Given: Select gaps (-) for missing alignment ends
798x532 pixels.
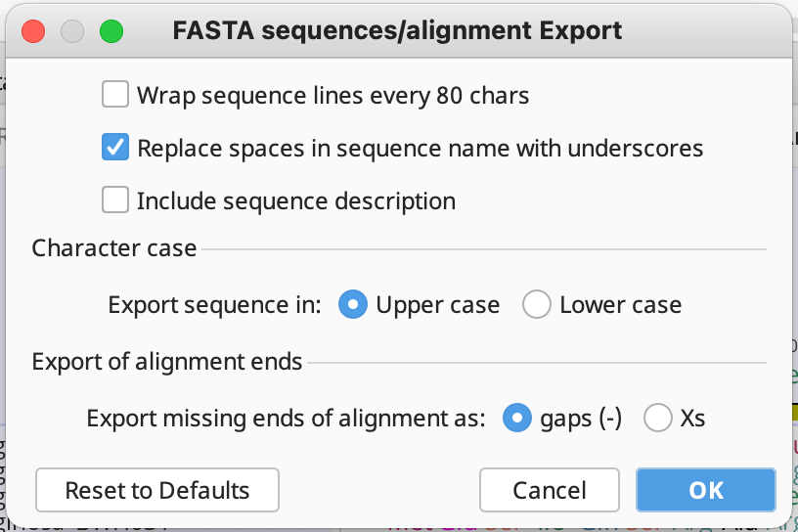Looking at the screenshot, I should click(516, 419).
